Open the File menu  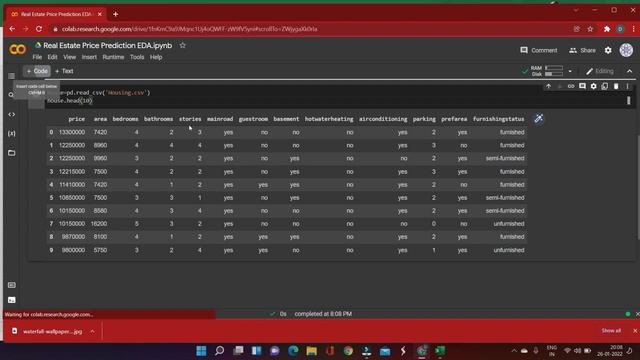(x=37, y=57)
